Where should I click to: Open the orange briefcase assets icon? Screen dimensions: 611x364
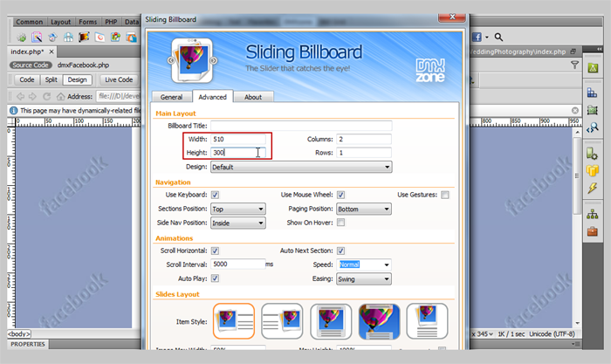pyautogui.click(x=593, y=231)
